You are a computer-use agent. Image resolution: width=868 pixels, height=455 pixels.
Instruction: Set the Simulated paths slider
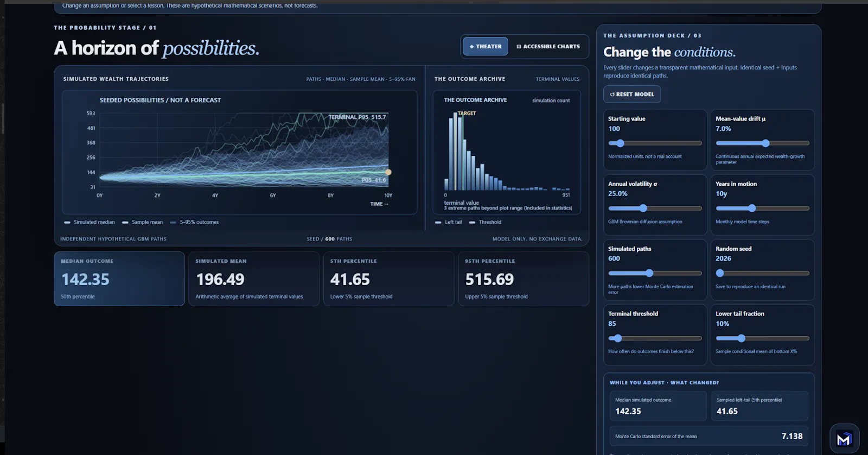click(x=655, y=273)
